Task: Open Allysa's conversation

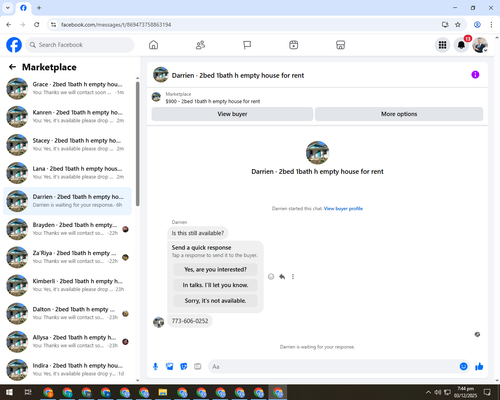Action: [x=68, y=342]
